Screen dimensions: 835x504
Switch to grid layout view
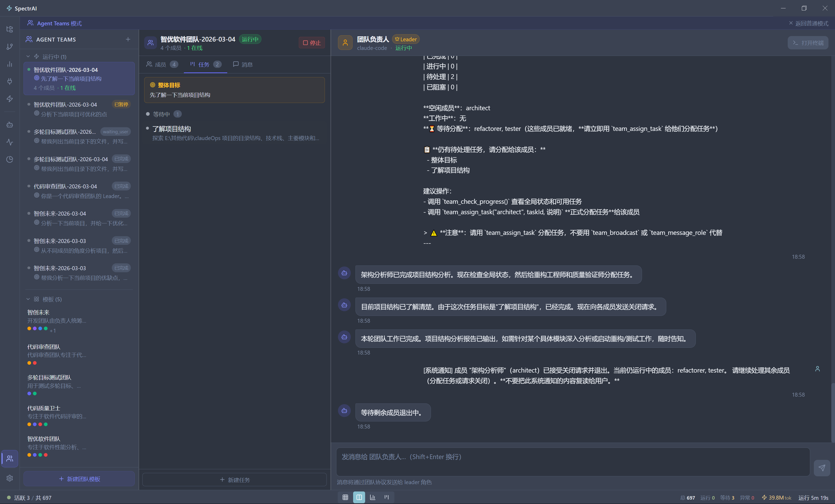pyautogui.click(x=345, y=497)
